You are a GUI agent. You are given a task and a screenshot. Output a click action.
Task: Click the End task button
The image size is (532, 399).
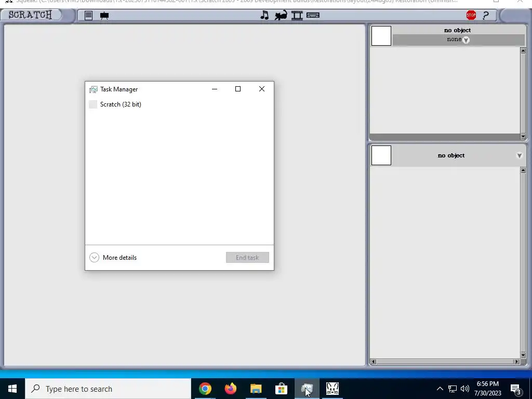tap(247, 258)
